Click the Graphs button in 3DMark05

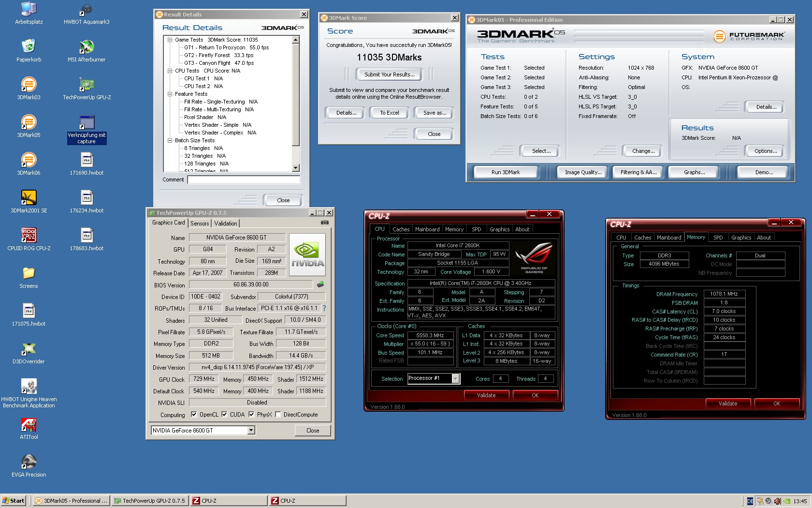coord(694,172)
